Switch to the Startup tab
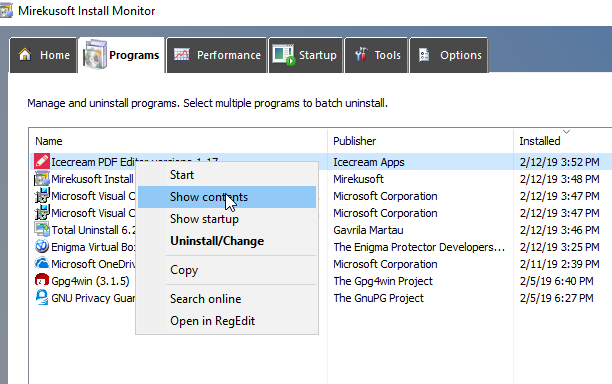Viewport: 612px width, 384px height. point(306,55)
